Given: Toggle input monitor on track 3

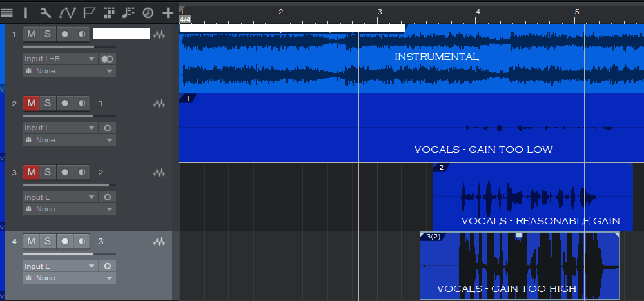Looking at the screenshot, I should [82, 173].
